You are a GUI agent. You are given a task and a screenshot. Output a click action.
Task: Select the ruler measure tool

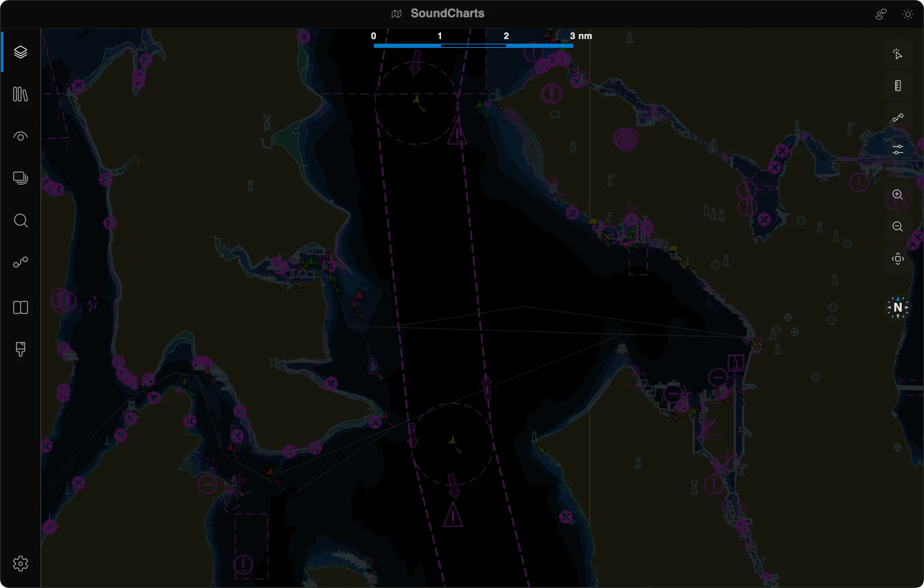898,86
